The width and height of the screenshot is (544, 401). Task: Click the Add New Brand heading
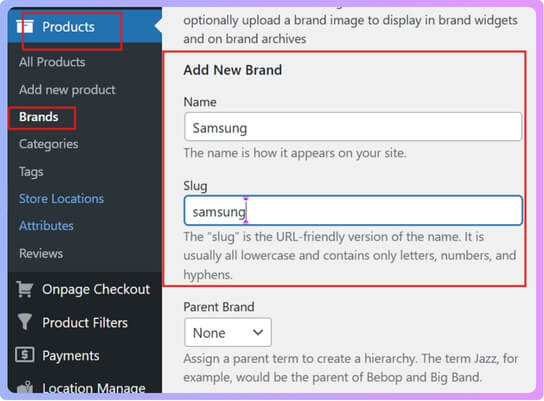[232, 70]
